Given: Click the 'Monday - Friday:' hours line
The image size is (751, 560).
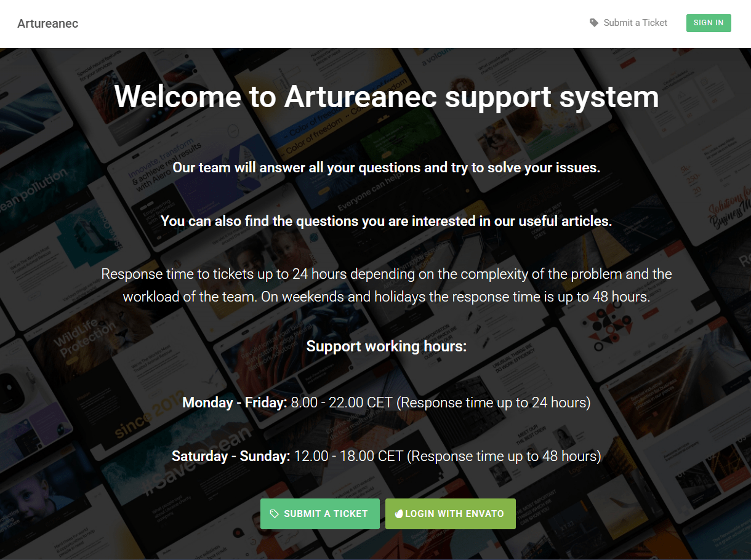Looking at the screenshot, I should coord(387,403).
